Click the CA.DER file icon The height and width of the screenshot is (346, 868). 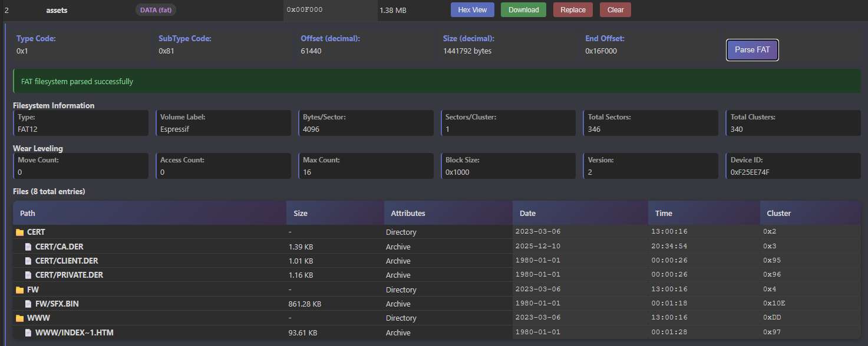(x=28, y=247)
